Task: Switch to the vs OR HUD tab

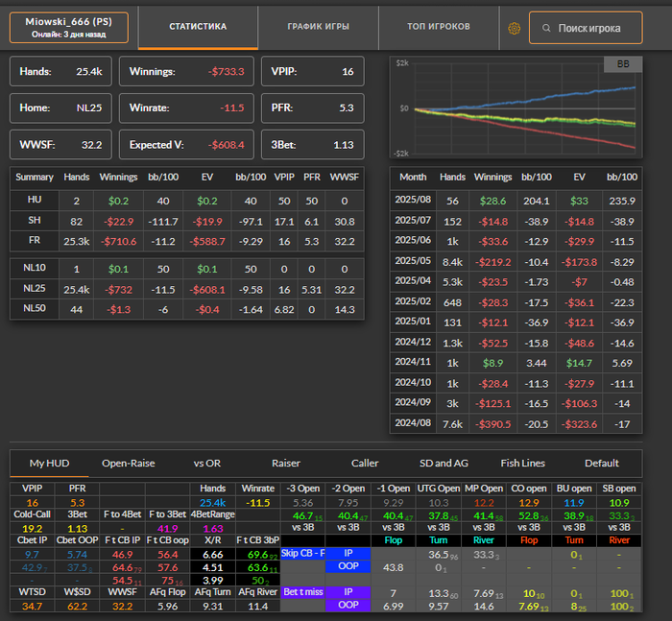Action: point(206,463)
